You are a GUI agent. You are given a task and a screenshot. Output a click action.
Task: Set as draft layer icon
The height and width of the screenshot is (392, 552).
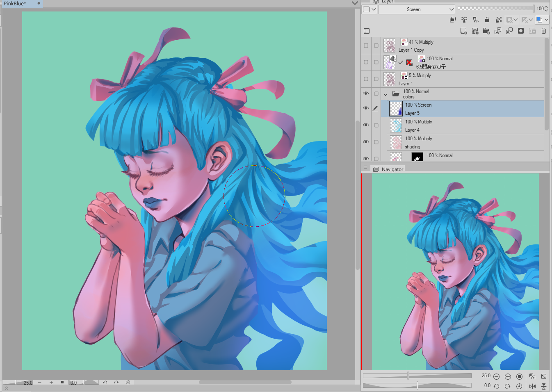pos(476,20)
